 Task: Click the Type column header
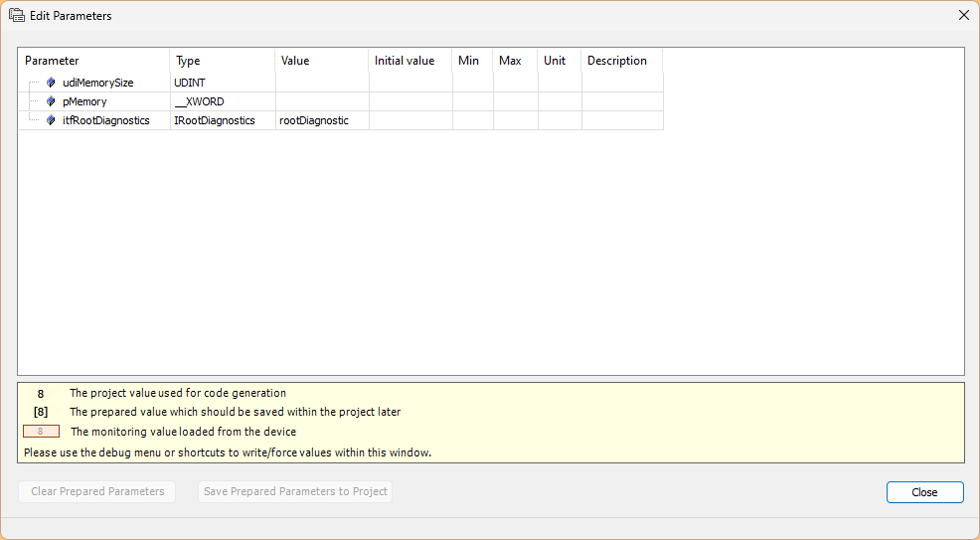(223, 61)
